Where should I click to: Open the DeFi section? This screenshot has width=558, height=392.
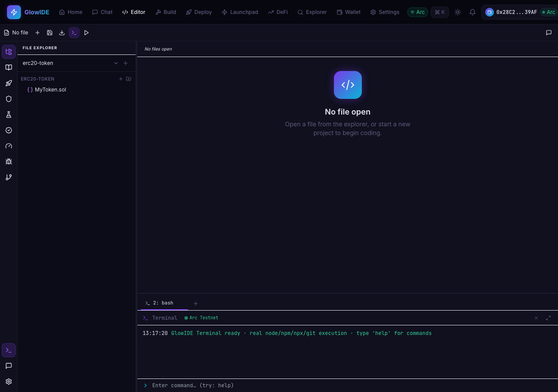tap(278, 12)
